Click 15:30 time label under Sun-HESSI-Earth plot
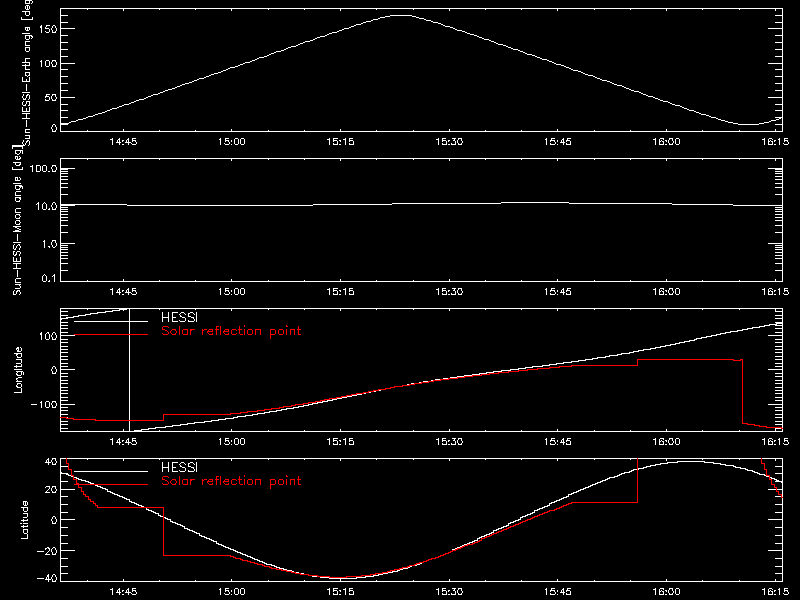Viewport: 800px width, 600px height. tap(449, 142)
